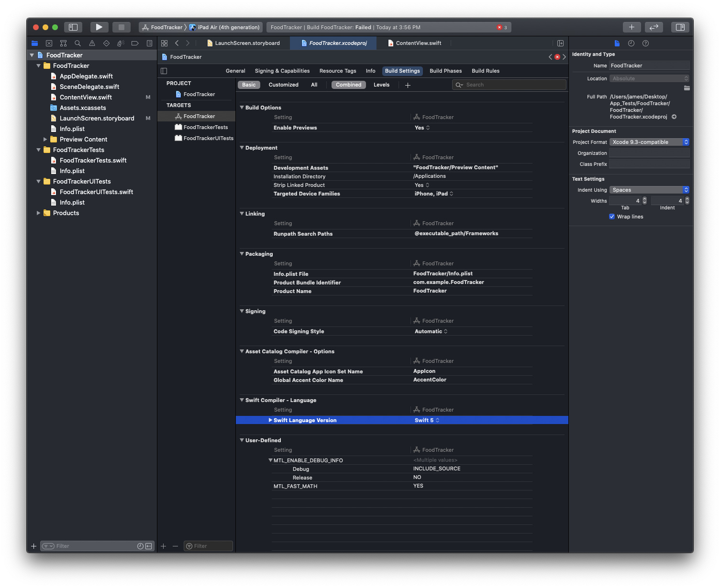The image size is (720, 588).
Task: Change Swift Language Version popup
Action: [x=427, y=420]
